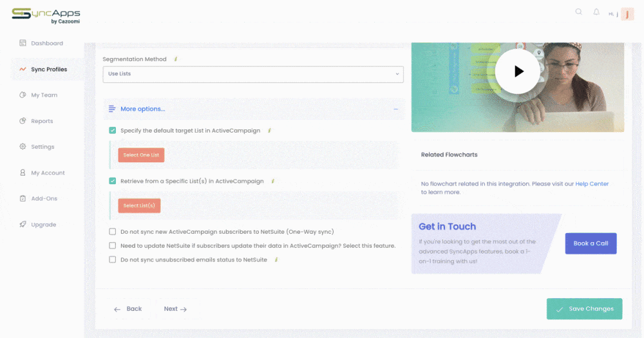
Task: Open Add-Ons in sidebar
Action: (44, 198)
